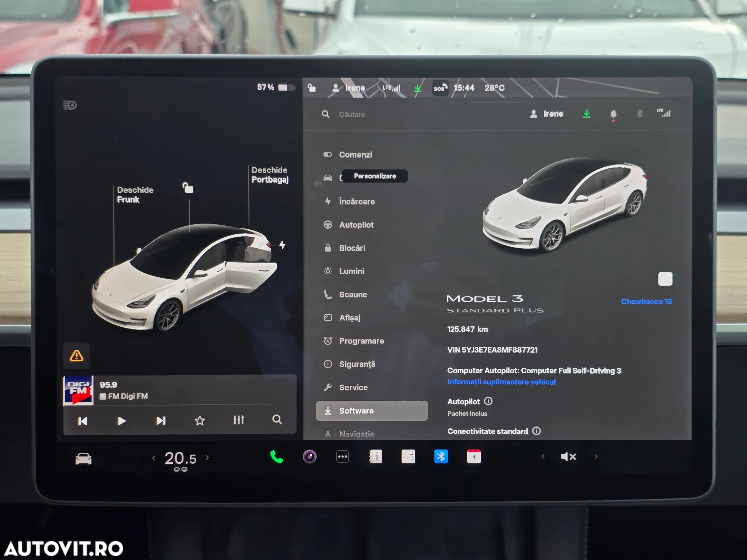
Task: Lower volume with left arrow
Action: (543, 456)
